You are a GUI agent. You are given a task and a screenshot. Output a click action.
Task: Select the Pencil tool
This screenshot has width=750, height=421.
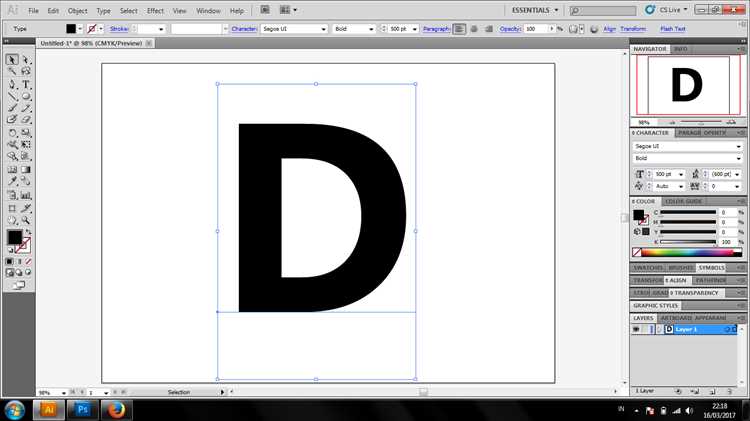26,108
